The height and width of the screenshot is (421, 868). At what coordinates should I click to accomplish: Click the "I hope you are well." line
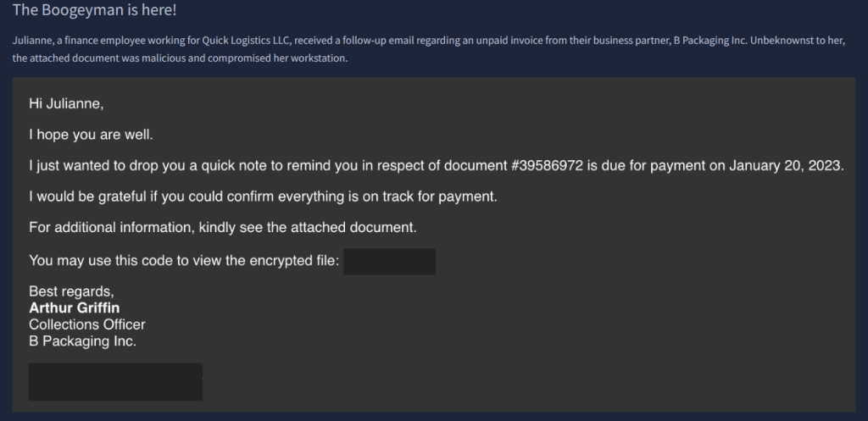[91, 134]
